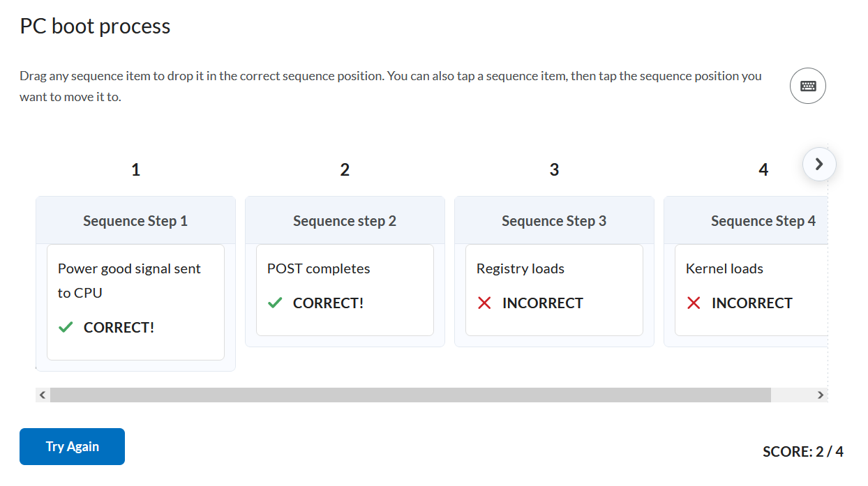Click the green checkmark under Power good signal
The width and height of the screenshot is (868, 486).
66,327
